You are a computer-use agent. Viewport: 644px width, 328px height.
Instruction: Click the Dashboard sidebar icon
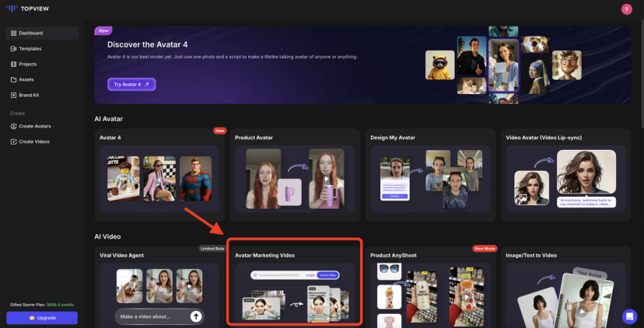click(14, 33)
